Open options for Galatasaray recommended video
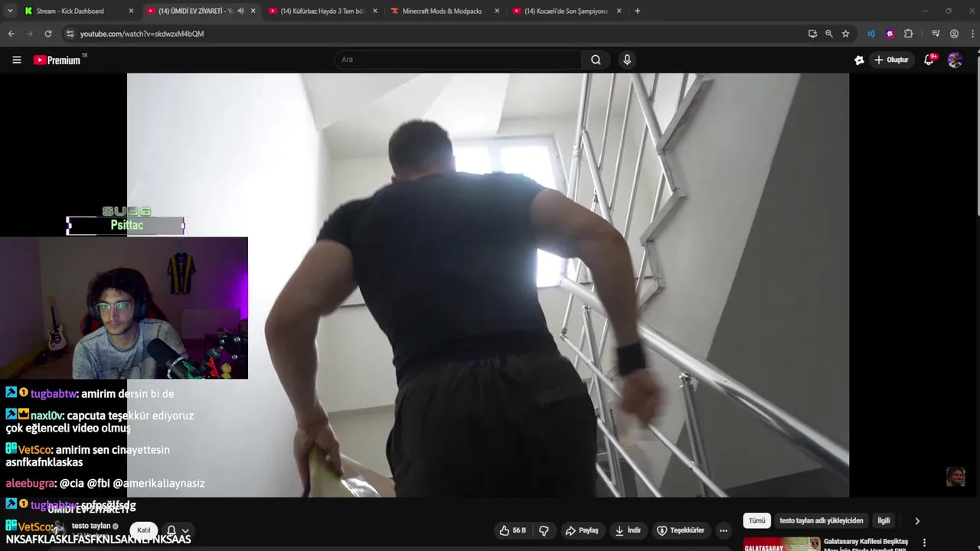Image resolution: width=980 pixels, height=551 pixels. tap(924, 543)
